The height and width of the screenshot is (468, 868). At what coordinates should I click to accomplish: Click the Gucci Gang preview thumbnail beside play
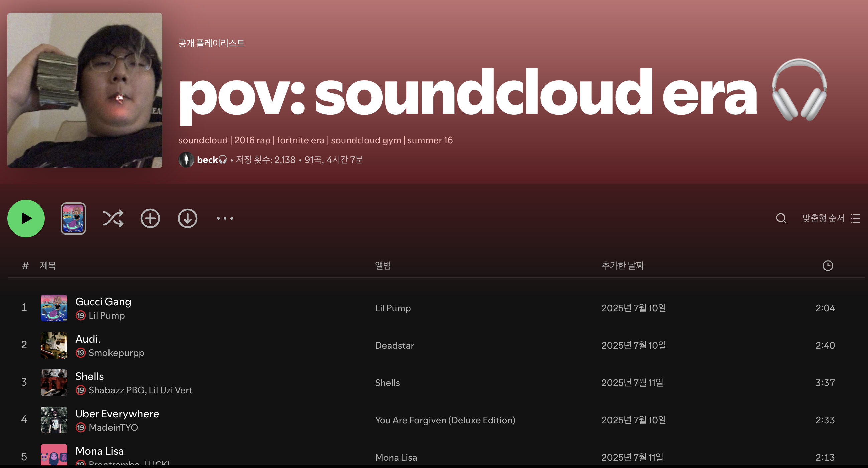(73, 218)
